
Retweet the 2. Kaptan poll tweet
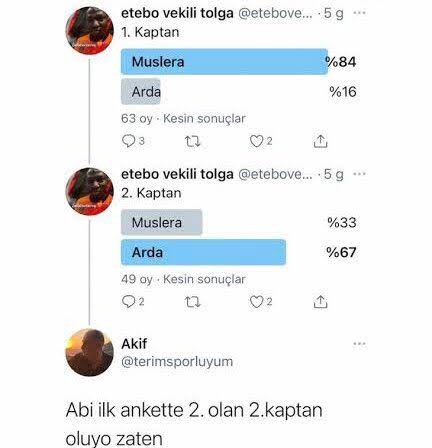(193, 302)
